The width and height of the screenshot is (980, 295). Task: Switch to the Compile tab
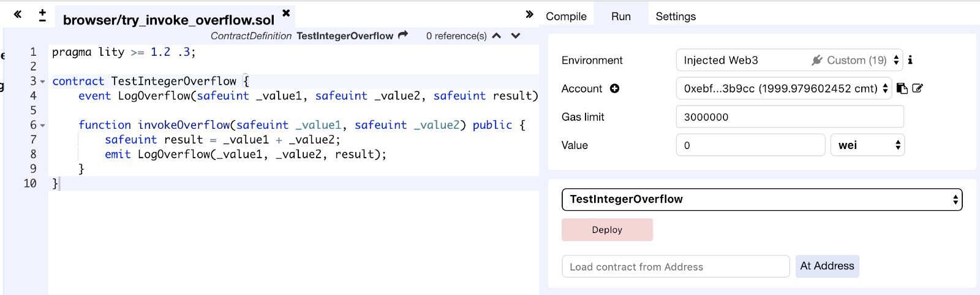(x=566, y=17)
